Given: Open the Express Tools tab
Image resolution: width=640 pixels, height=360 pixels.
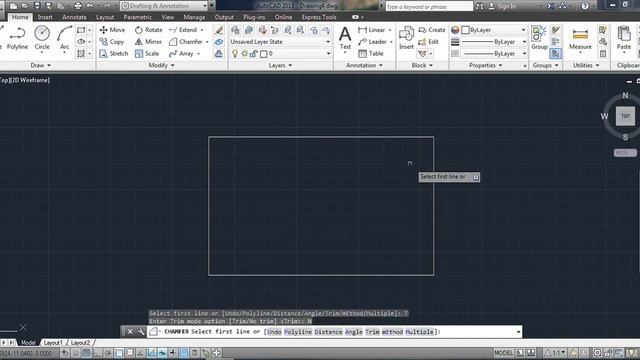Looking at the screenshot, I should coord(319,17).
